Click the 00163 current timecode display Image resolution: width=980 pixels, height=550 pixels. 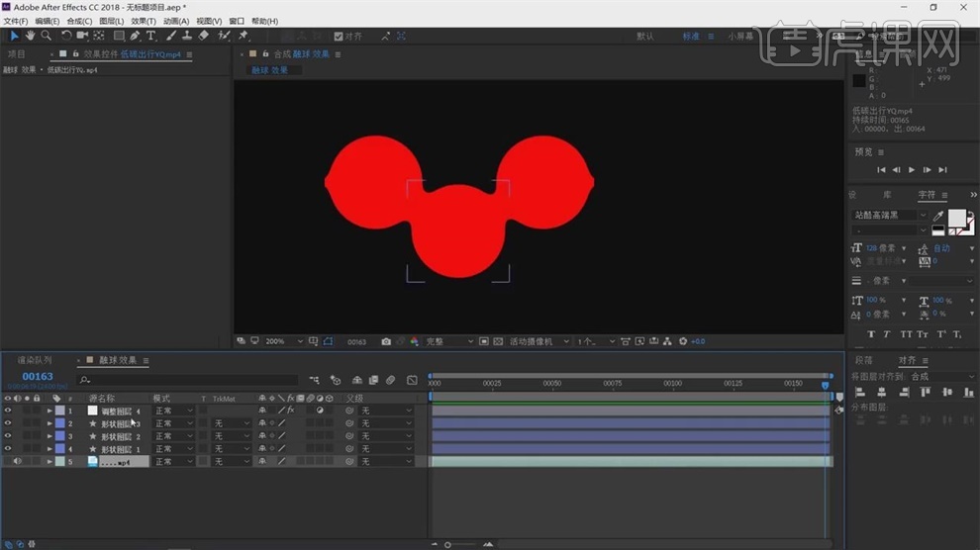coord(38,377)
